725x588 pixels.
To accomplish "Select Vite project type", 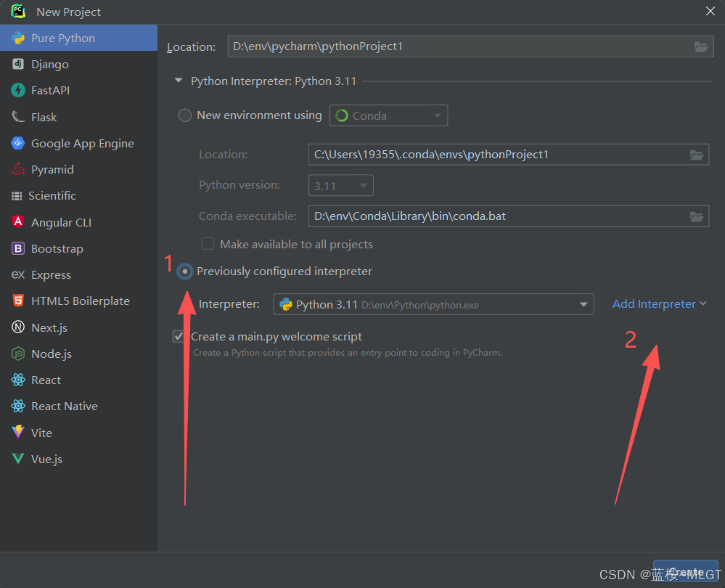I will pyautogui.click(x=78, y=433).
